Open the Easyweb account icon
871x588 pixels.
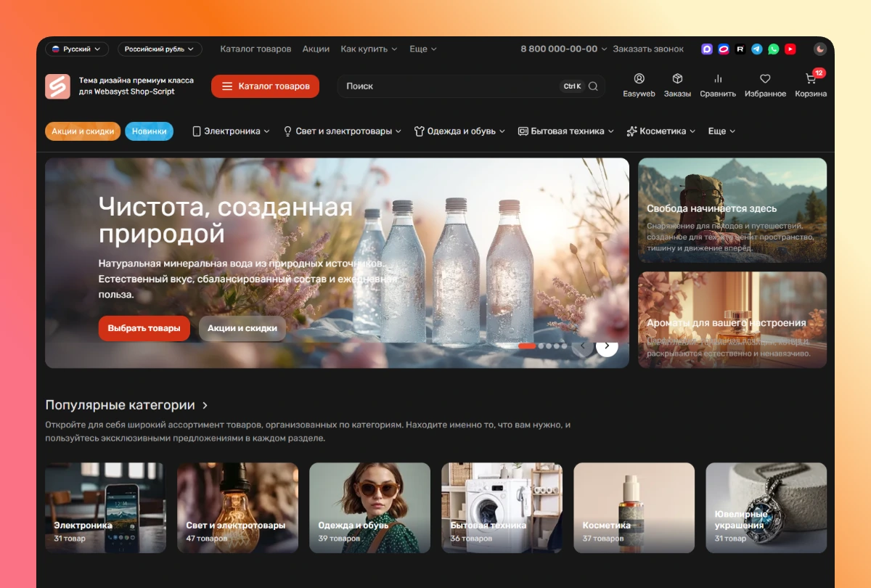[639, 85]
